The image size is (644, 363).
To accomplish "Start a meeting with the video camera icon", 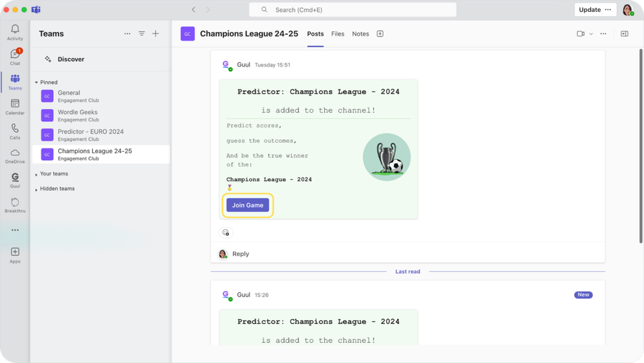I will (580, 34).
